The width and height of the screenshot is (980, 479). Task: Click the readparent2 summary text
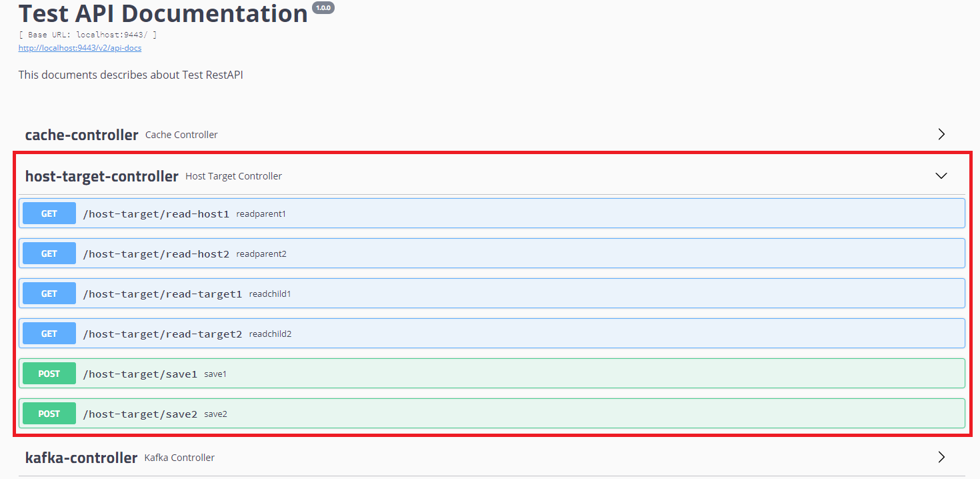[261, 254]
